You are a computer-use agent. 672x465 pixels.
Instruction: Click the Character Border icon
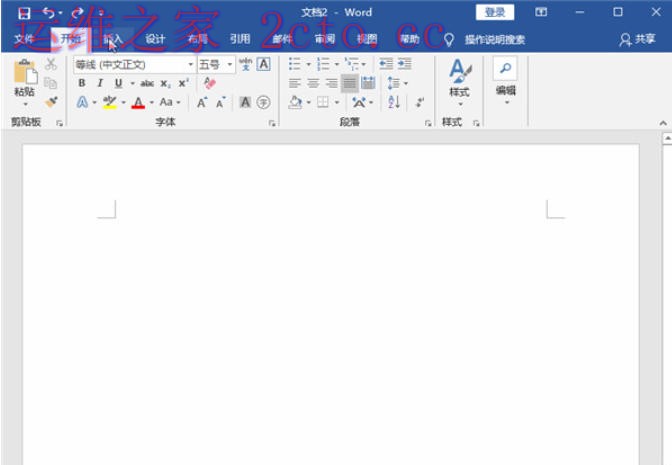(x=264, y=64)
